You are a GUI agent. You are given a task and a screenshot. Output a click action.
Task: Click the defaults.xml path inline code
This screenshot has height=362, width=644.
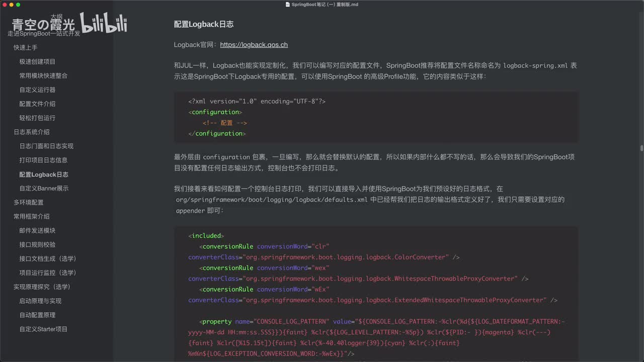coord(272,200)
